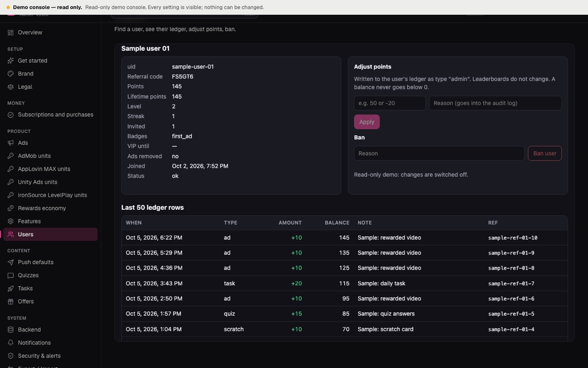Click the first_ad badge value
Screen dimensions: 588x368
pyautogui.click(x=182, y=137)
